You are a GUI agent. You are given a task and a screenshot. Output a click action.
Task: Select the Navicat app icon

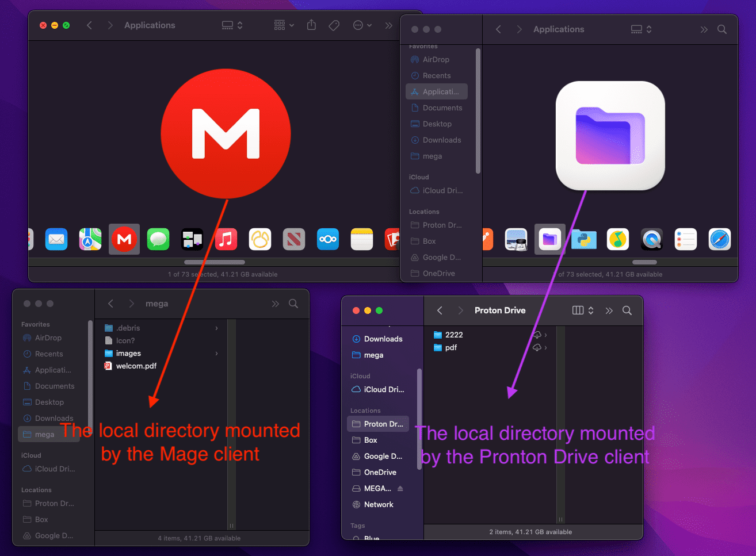click(260, 239)
